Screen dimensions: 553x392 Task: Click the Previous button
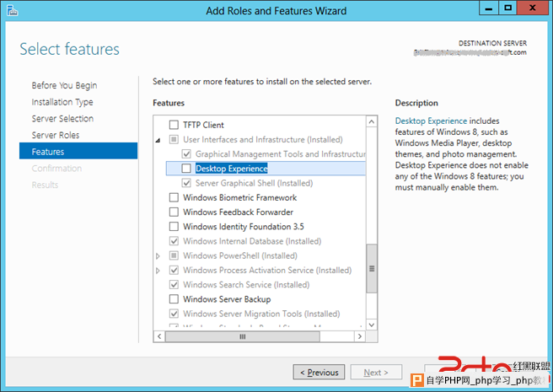pos(319,373)
